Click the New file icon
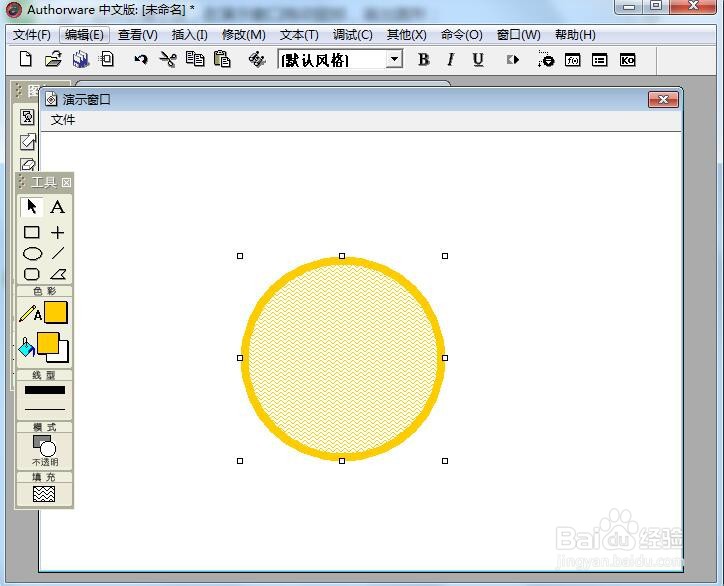 click(x=26, y=60)
